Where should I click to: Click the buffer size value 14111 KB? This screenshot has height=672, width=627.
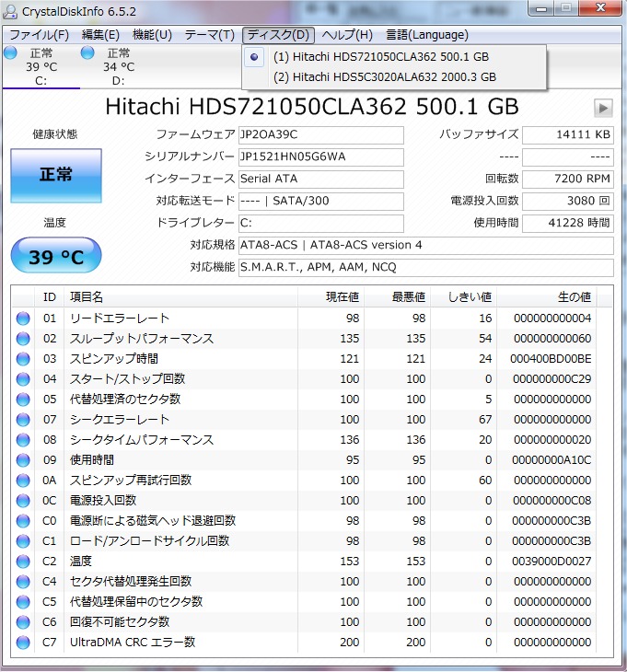[568, 135]
